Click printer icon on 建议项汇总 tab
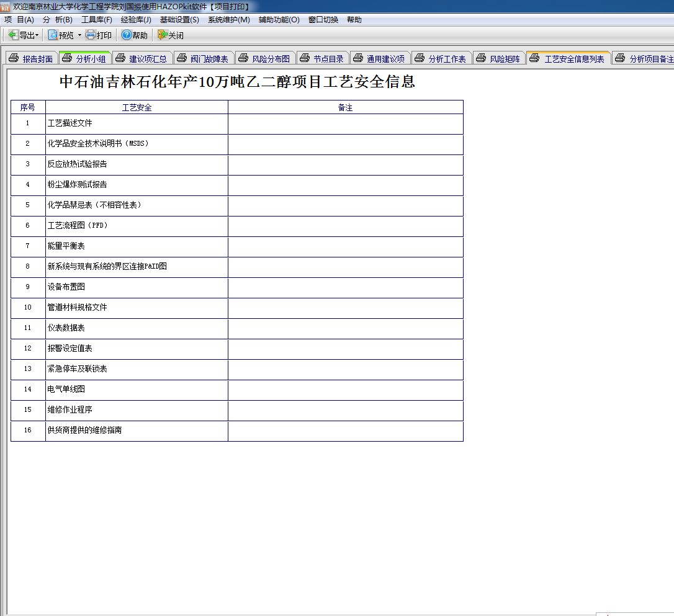Screen dimensions: 674x616 click(120, 58)
